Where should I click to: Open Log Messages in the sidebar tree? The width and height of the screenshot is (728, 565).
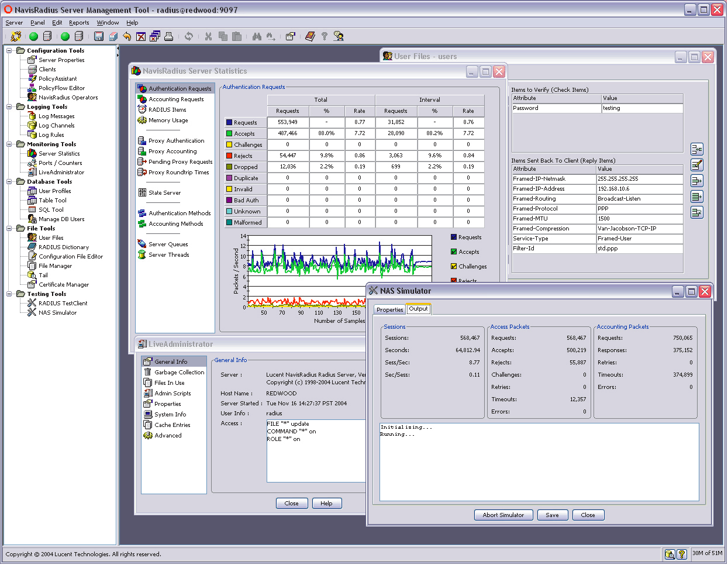56,116
